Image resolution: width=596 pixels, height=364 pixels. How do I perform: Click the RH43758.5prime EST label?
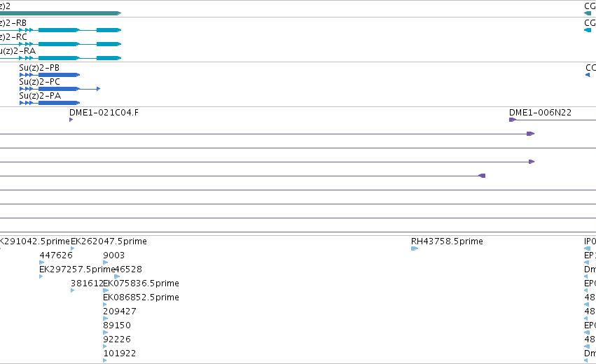[447, 241]
